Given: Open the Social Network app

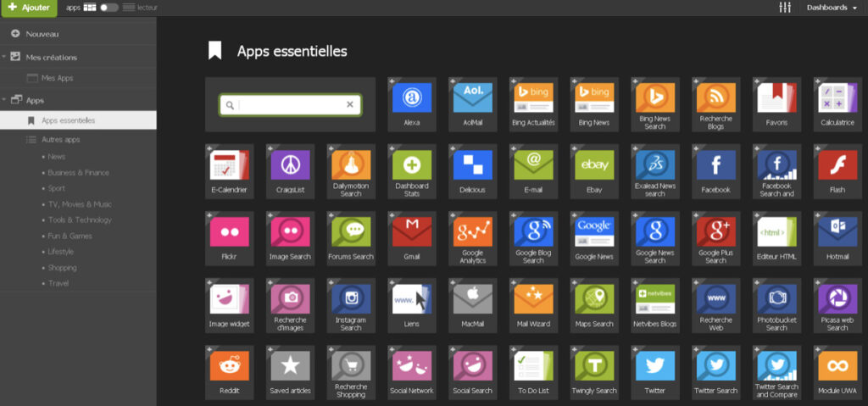Looking at the screenshot, I should 412,372.
